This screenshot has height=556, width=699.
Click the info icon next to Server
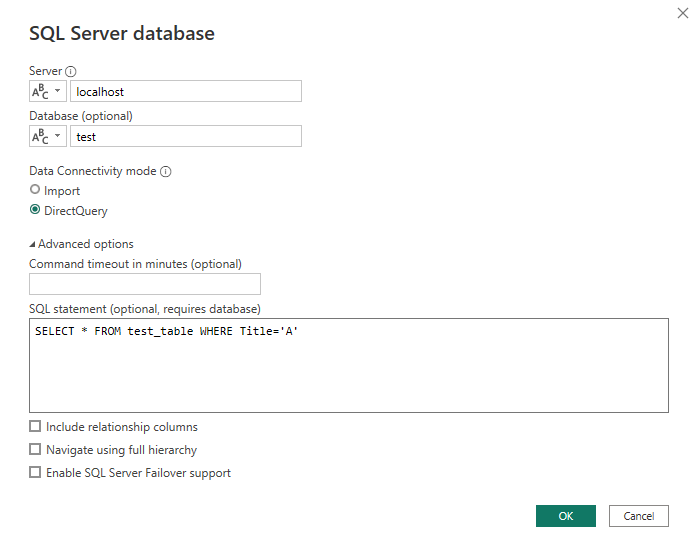tap(71, 71)
